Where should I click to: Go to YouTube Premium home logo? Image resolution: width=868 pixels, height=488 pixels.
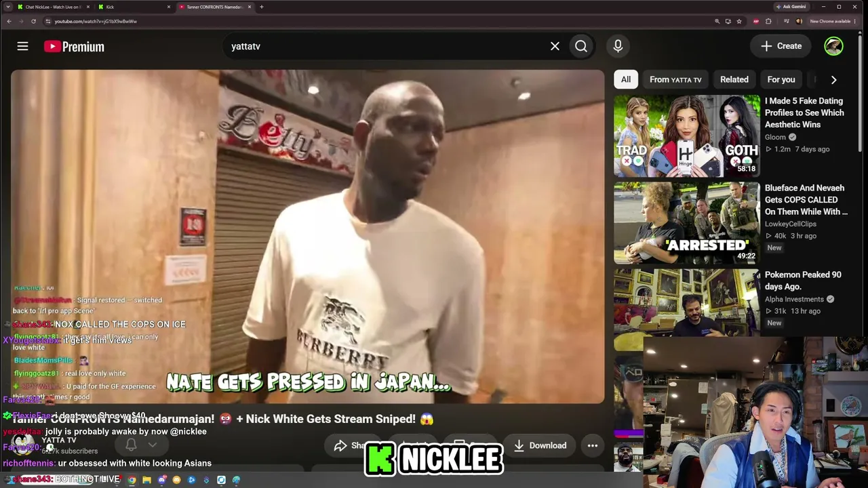(74, 46)
